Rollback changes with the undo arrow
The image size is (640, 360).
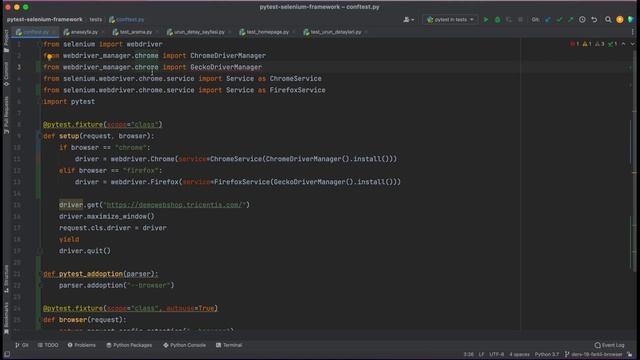[594, 20]
